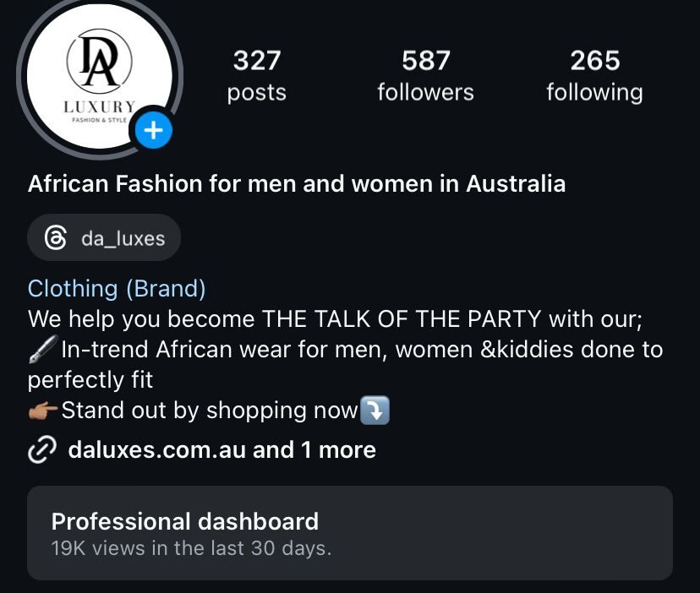700x593 pixels.
Task: Click "THE TALK OF THE PARTY" bio text
Action: click(402, 319)
